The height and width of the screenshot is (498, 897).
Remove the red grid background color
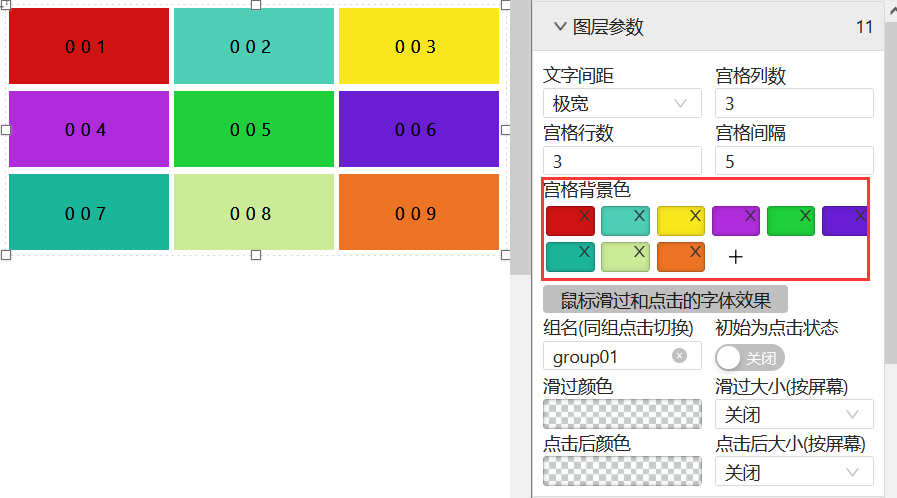584,216
